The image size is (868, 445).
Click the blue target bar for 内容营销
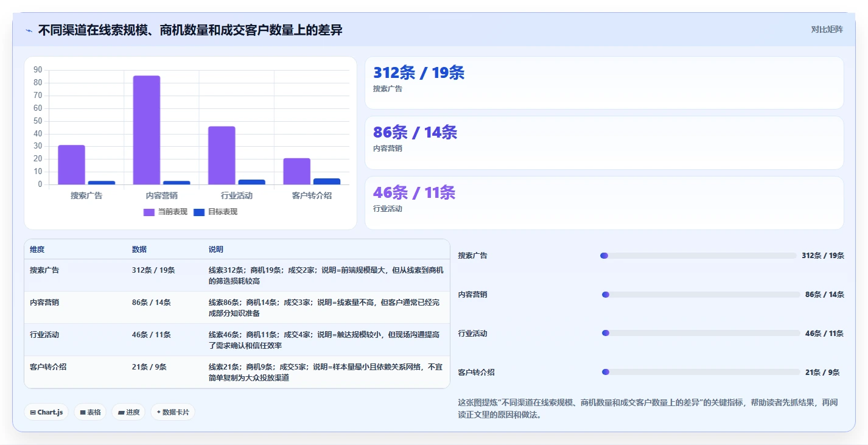point(177,183)
